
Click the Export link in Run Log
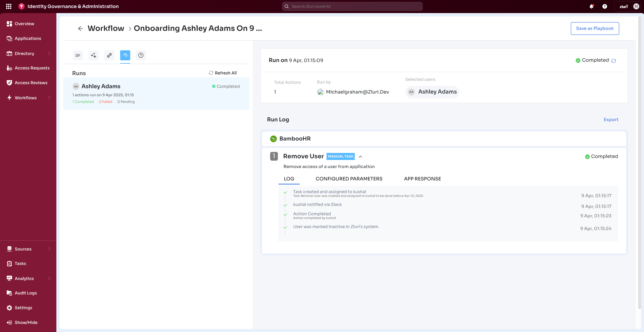coord(611,120)
